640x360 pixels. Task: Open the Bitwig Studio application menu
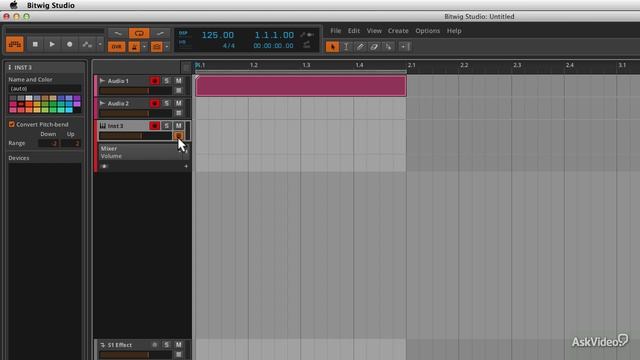click(x=51, y=5)
